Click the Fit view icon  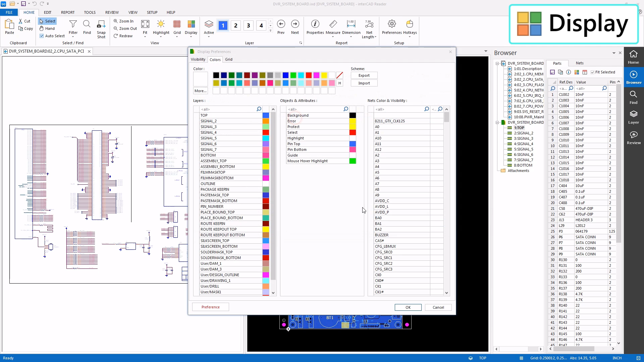click(x=145, y=24)
